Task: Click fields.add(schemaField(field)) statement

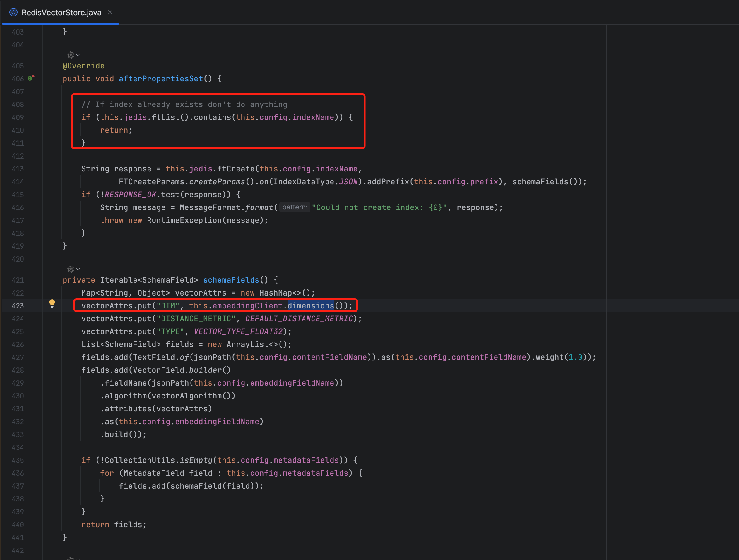Action: coord(191,486)
